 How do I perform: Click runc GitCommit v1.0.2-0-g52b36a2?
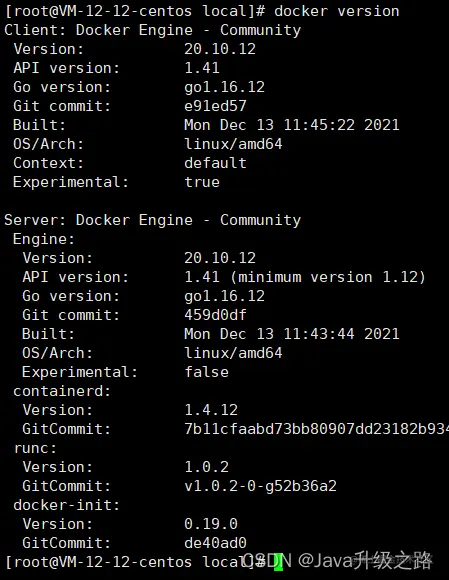pyautogui.click(x=260, y=486)
